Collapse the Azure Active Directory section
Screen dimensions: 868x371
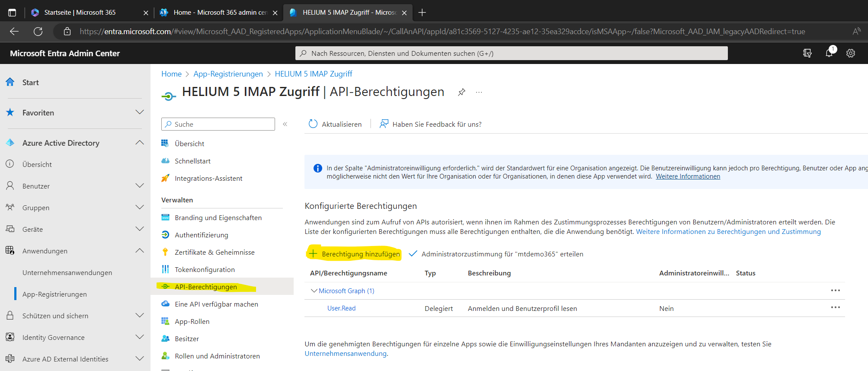tap(139, 143)
